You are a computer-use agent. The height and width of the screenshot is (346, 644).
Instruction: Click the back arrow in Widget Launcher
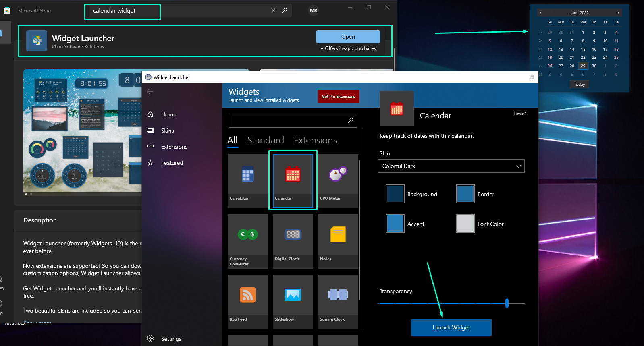150,91
